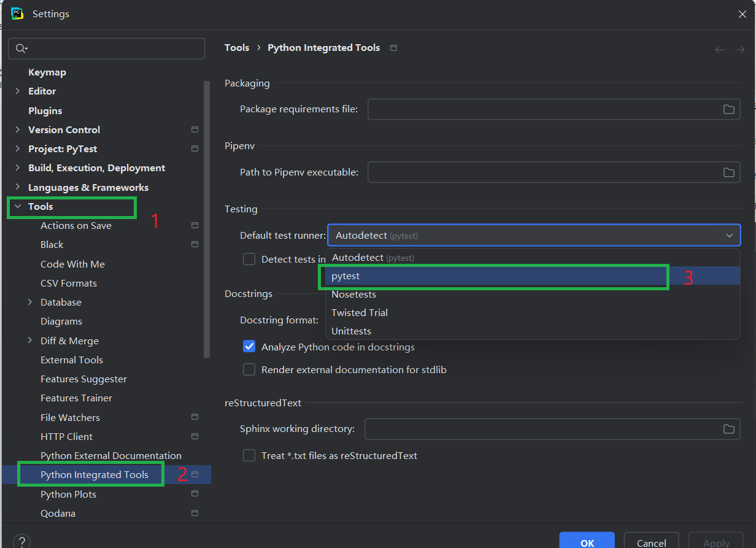Choose Autodetect (pytest) in the dropdown list

pos(533,258)
